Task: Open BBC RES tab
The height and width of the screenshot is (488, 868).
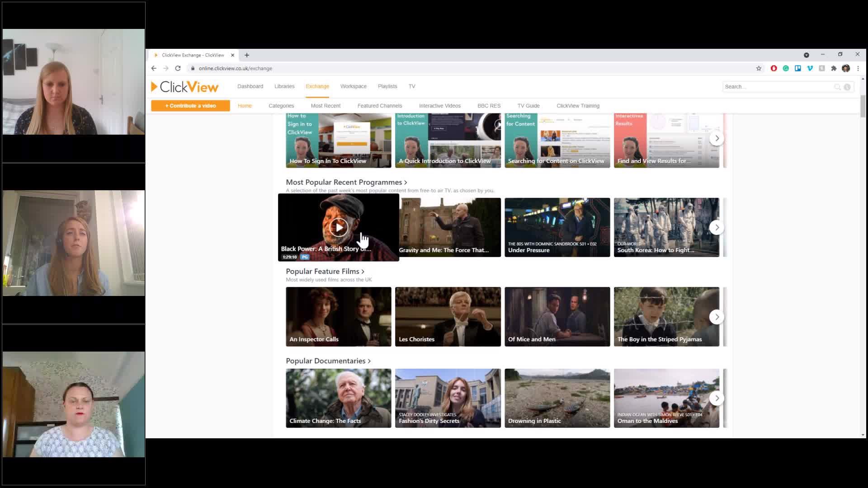Action: pyautogui.click(x=489, y=106)
